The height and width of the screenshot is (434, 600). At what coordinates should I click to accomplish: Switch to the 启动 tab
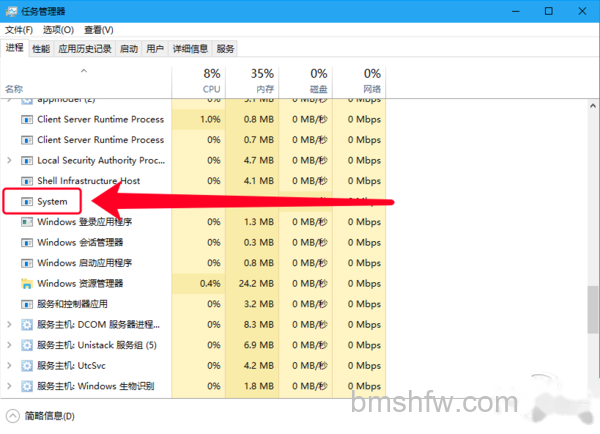(x=129, y=49)
